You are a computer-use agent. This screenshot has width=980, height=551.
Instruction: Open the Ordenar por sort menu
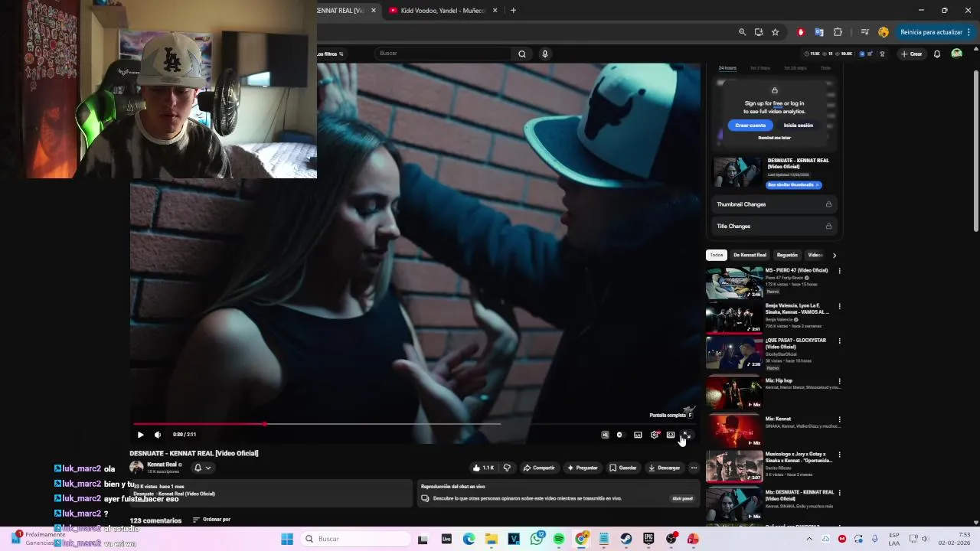click(x=211, y=520)
